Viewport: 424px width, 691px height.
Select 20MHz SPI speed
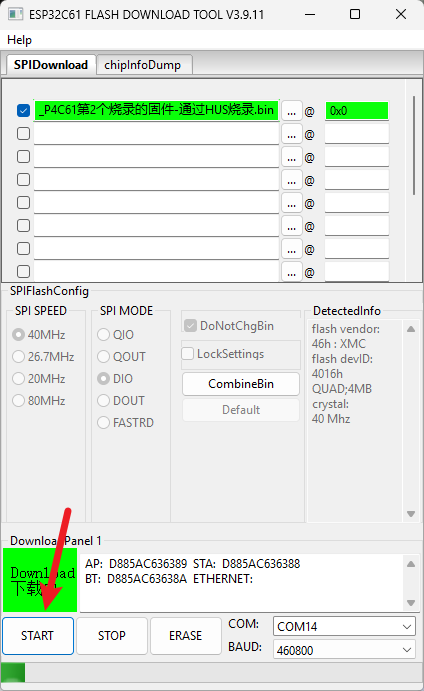[x=39, y=379]
